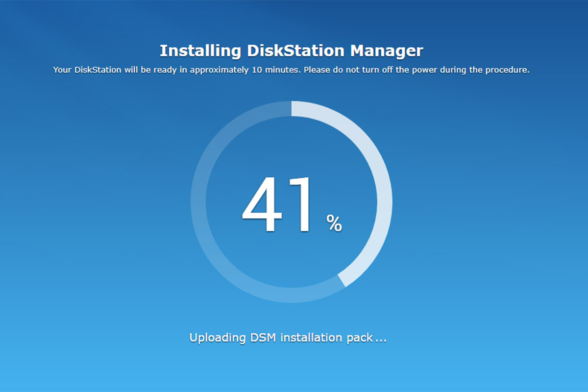Viewport: 588px width, 392px height.
Task: Click the "Uploading DSM installation pack" status
Action: 288,338
